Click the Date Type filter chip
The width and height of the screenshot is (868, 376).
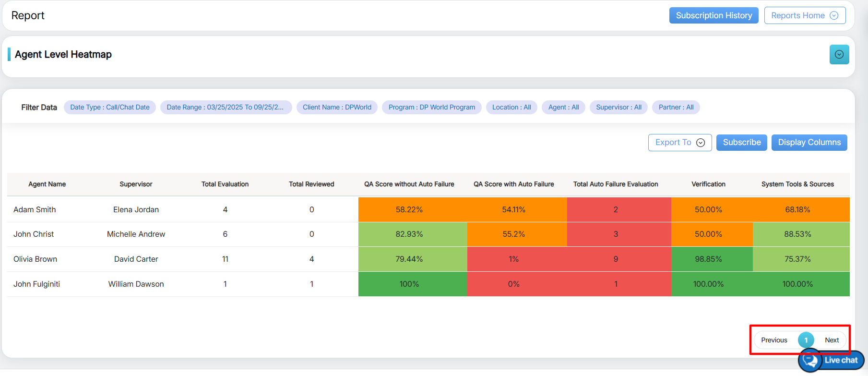point(109,107)
